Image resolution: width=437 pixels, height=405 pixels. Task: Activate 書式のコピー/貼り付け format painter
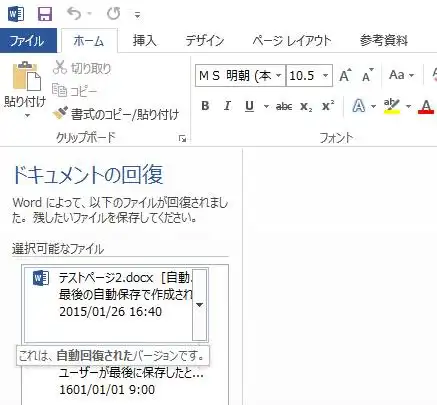[x=116, y=114]
